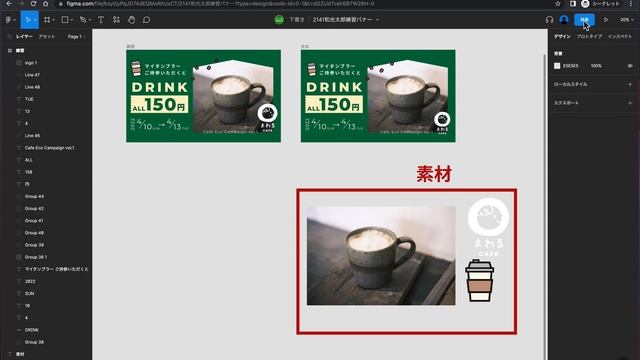Select the Hand tool
The height and width of the screenshot is (360, 640).
[x=131, y=20]
